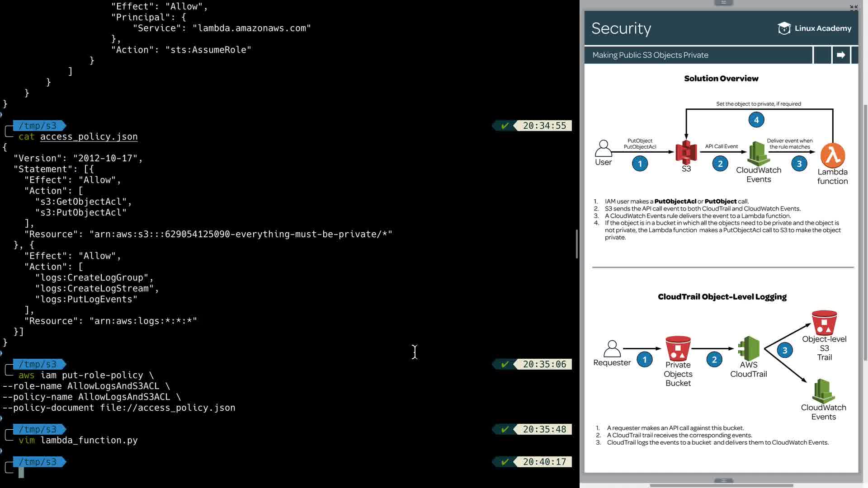Click the Security heading
The height and width of the screenshot is (488, 868).
(621, 28)
